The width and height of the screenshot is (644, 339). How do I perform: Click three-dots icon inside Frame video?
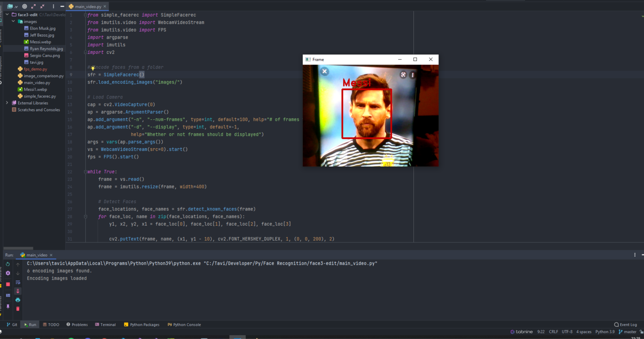[x=412, y=75]
